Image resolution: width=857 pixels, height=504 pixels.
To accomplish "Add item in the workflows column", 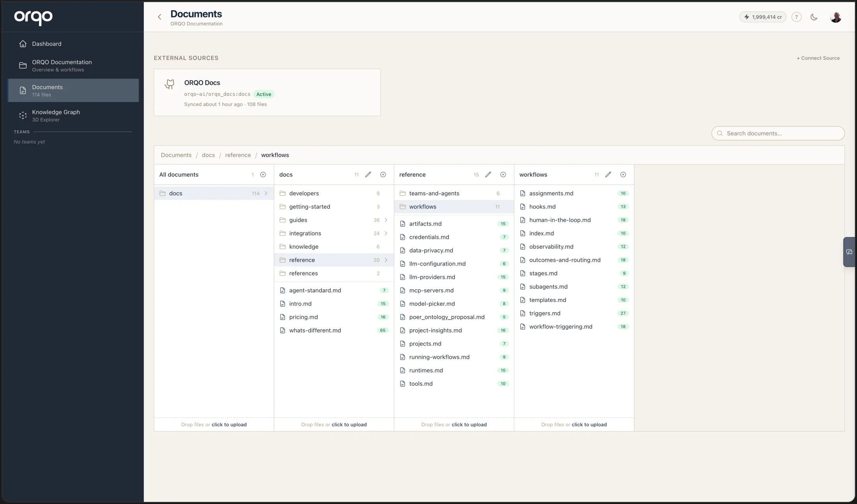I will [623, 175].
